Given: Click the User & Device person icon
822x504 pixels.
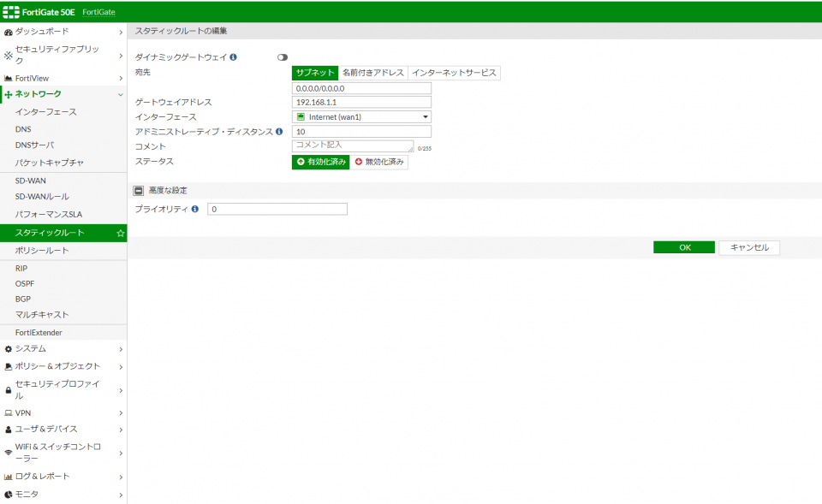Looking at the screenshot, I should [8, 430].
